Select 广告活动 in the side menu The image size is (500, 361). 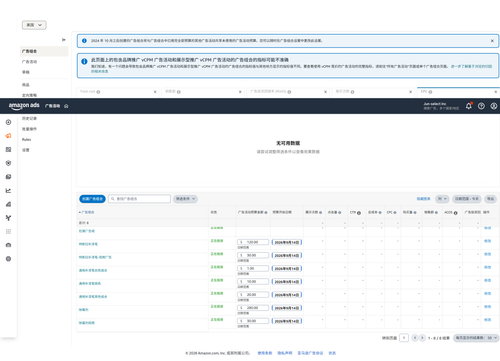pos(29,62)
